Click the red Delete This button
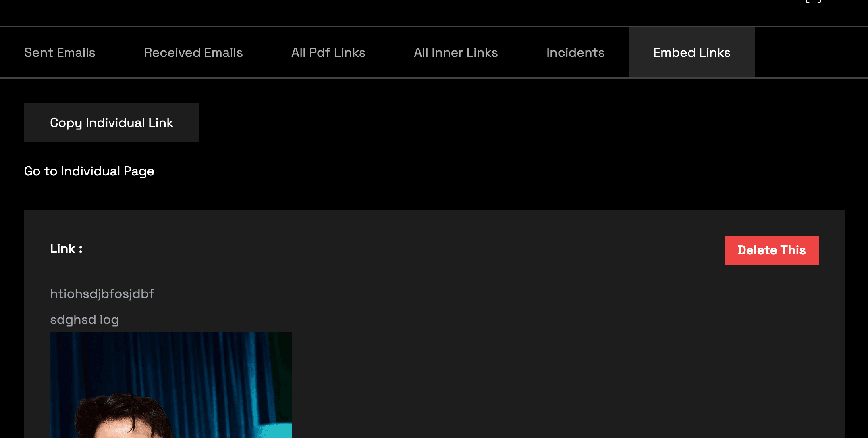The image size is (868, 438). [771, 250]
